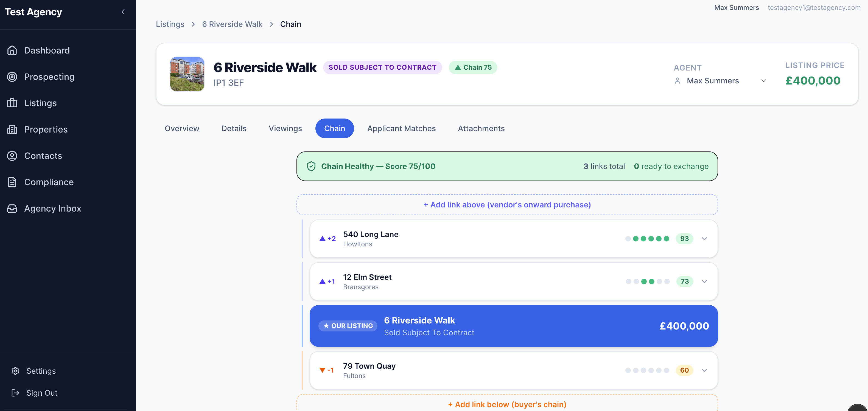Open the Viewings tab

285,128
